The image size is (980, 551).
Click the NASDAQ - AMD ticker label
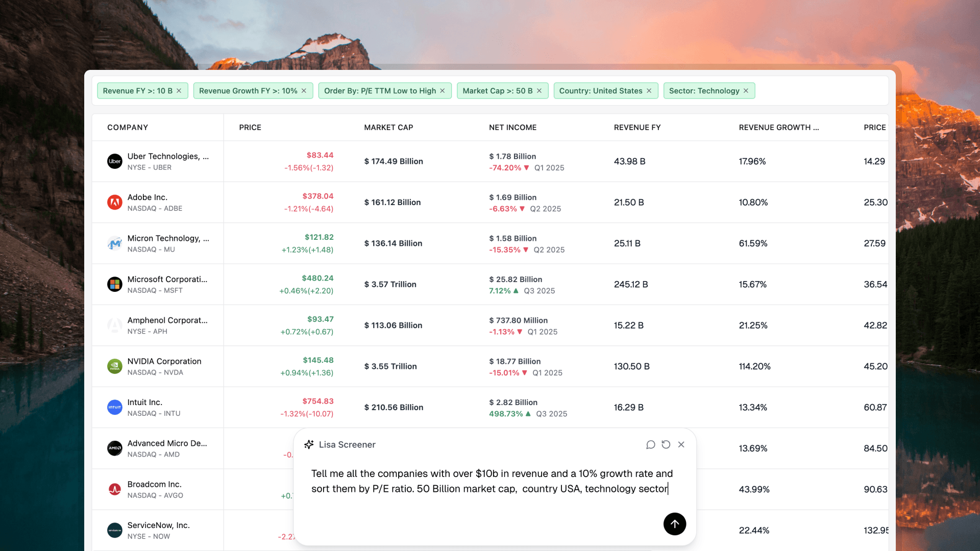coord(154,455)
